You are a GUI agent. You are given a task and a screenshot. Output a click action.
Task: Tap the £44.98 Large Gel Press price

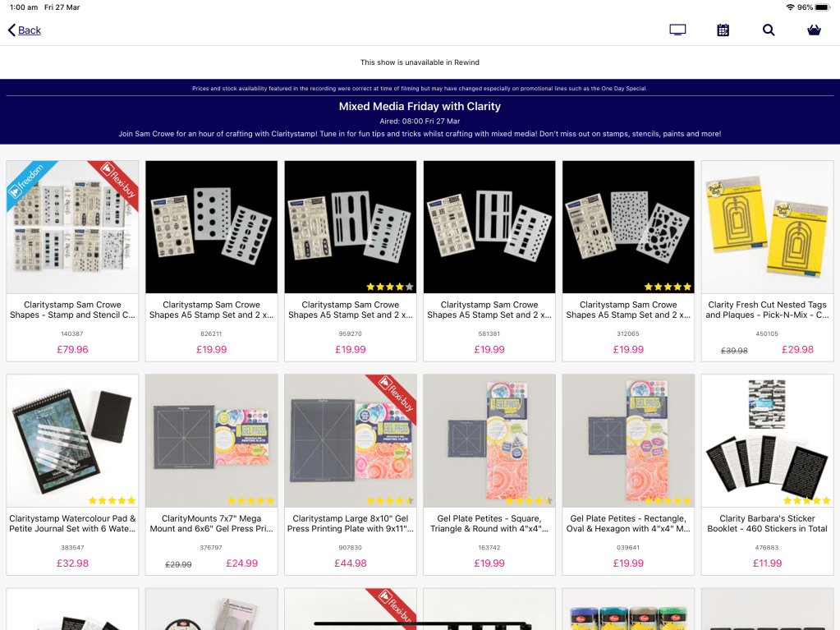351,563
